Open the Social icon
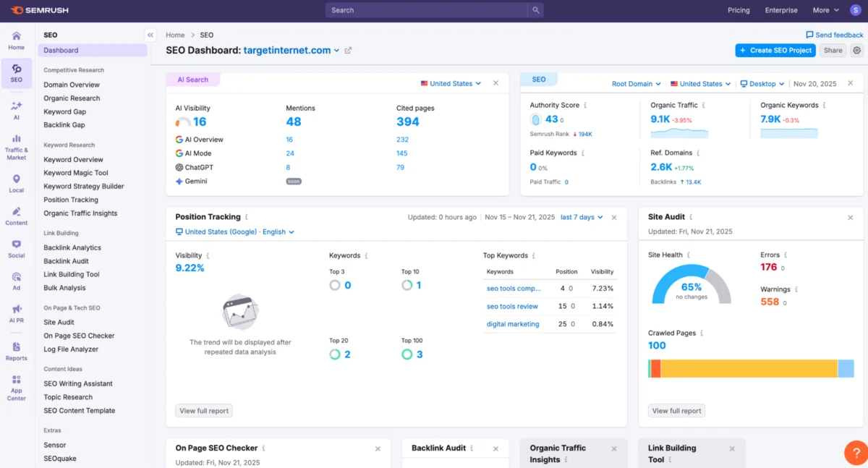868x468 pixels. 16,249
